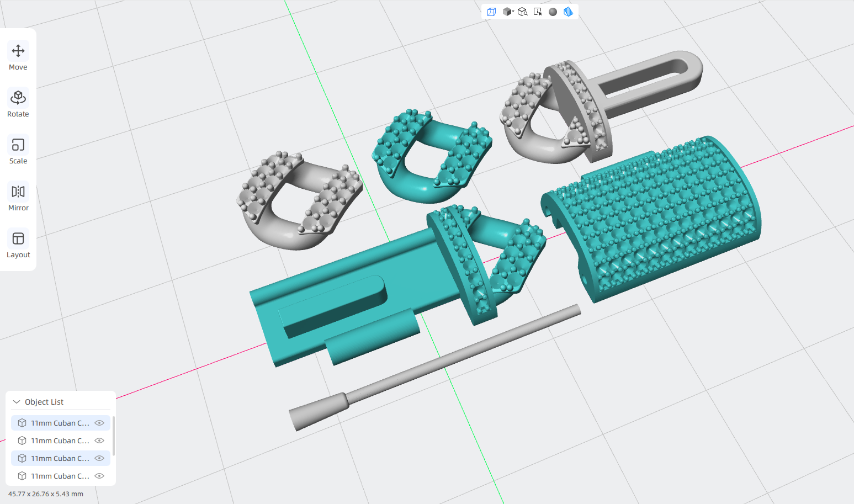Collapse the Object List panel
This screenshot has height=504, width=854.
pyautogui.click(x=17, y=402)
